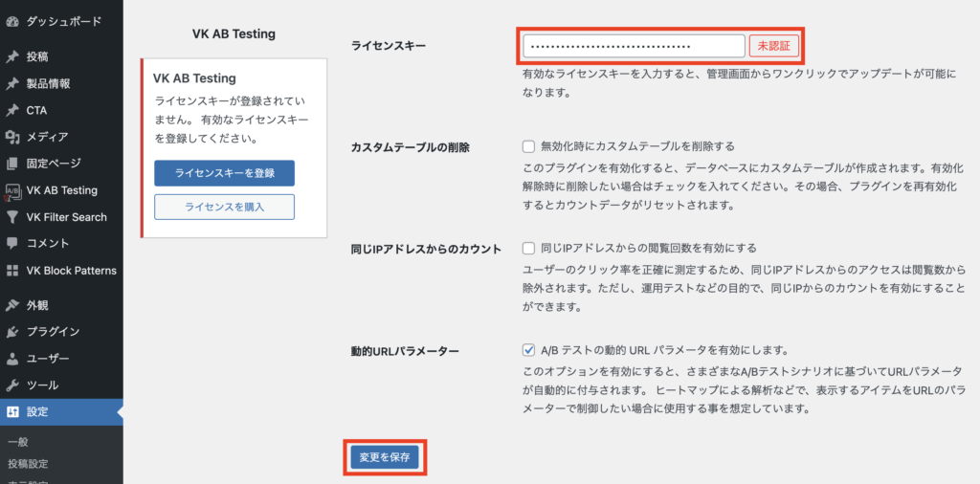The width and height of the screenshot is (980, 484).
Task: Click the speech bubble icon for コメント
Action: (12, 244)
